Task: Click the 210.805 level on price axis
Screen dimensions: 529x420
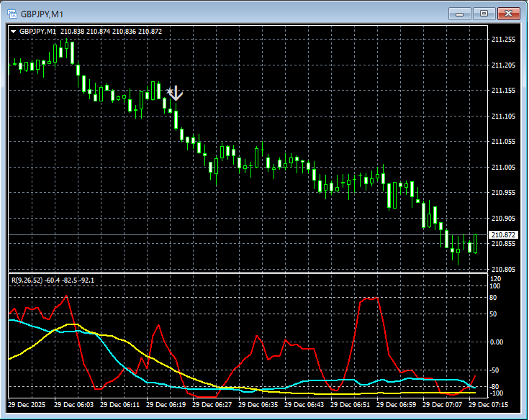Action: pyautogui.click(x=502, y=269)
